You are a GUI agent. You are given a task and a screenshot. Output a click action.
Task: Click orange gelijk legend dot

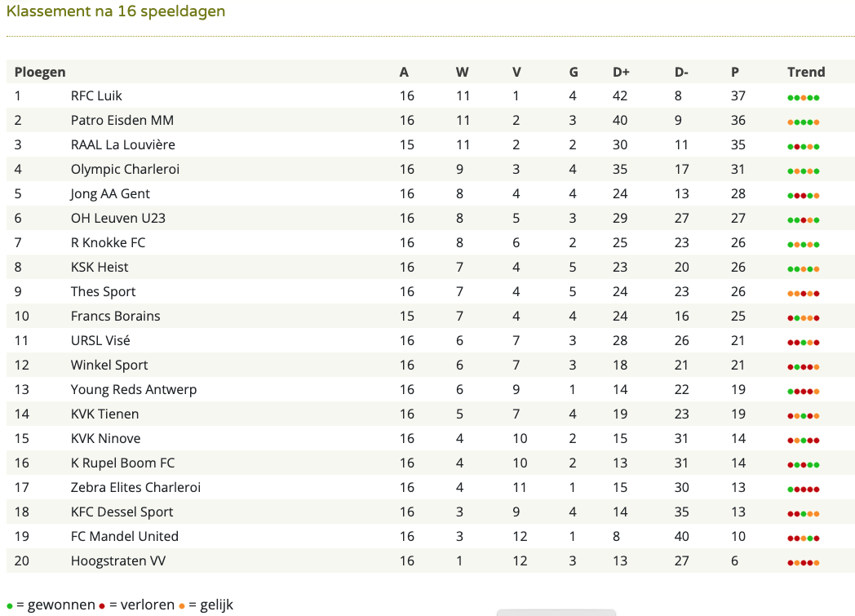pos(182,606)
